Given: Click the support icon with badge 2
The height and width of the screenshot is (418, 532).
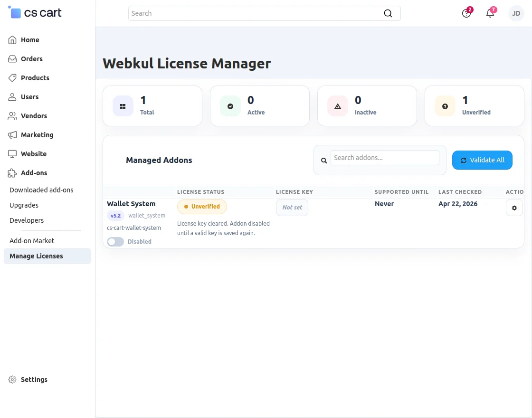Looking at the screenshot, I should coord(466,13).
